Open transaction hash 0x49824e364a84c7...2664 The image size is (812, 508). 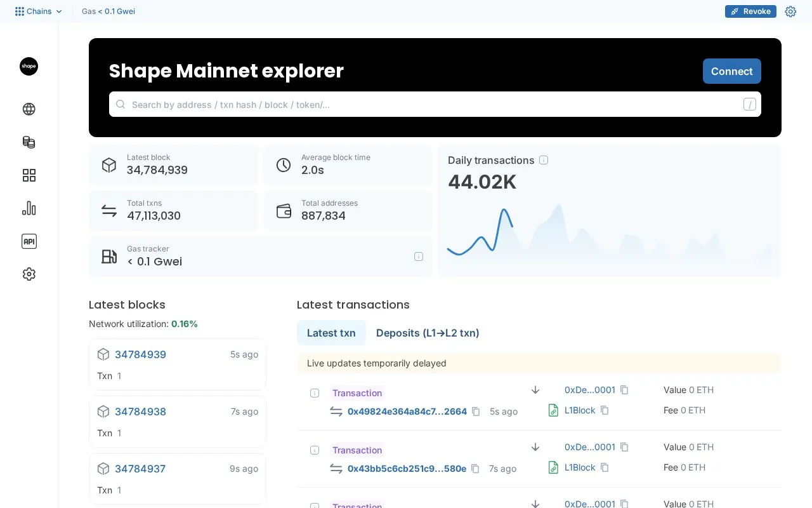point(407,411)
